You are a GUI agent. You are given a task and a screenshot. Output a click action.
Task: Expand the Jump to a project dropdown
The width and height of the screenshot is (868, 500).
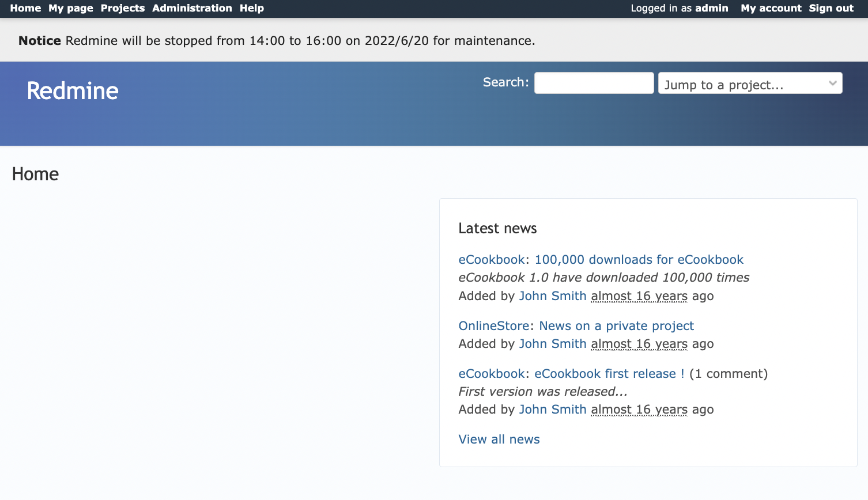[750, 83]
